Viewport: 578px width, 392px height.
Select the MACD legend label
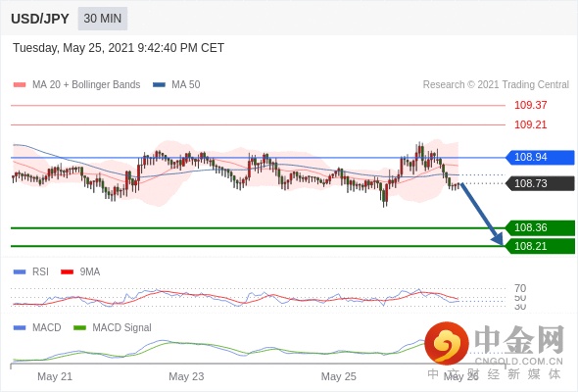[47, 328]
